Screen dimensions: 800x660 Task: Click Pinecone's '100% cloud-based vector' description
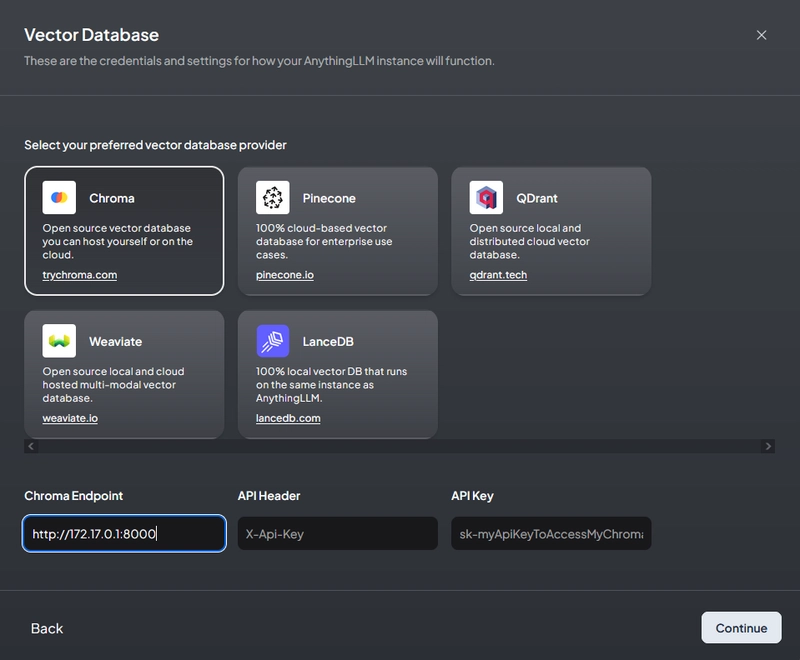coord(324,241)
